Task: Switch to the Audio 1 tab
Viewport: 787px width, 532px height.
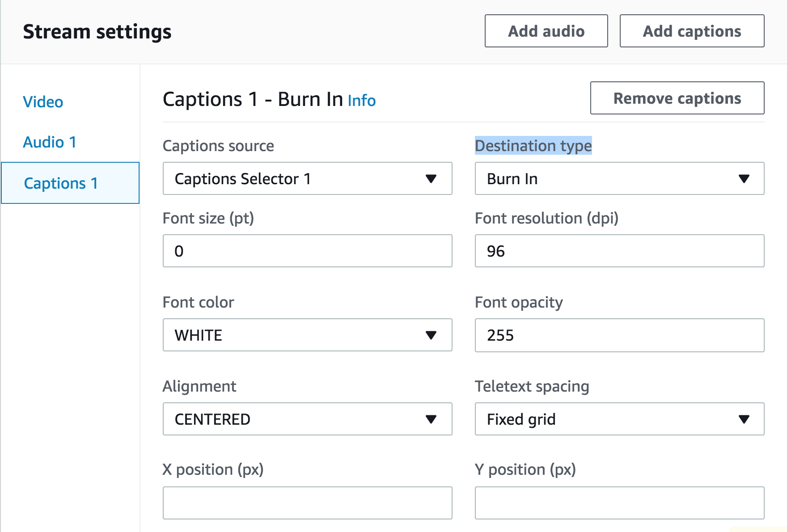Action: point(50,142)
